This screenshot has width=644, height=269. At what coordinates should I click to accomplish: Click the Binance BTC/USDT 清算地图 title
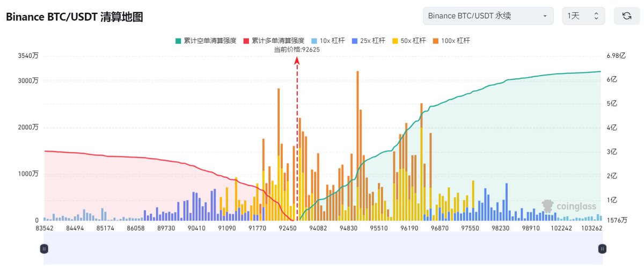[74, 17]
